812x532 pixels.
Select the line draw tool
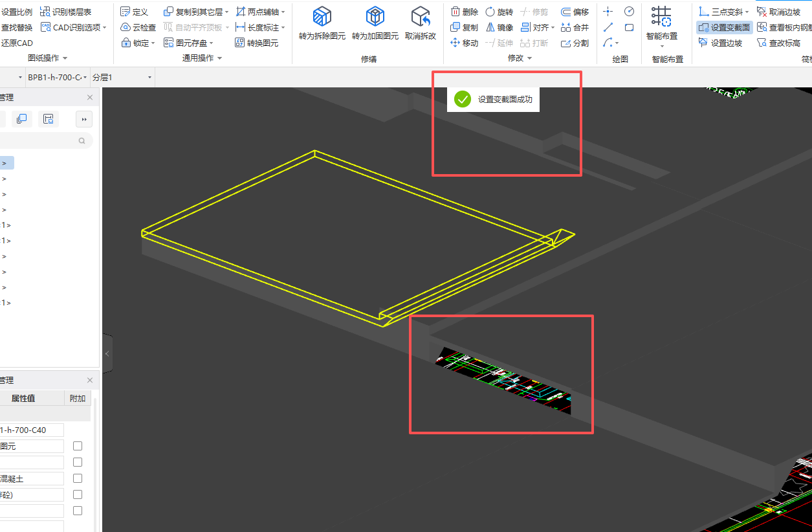608,27
